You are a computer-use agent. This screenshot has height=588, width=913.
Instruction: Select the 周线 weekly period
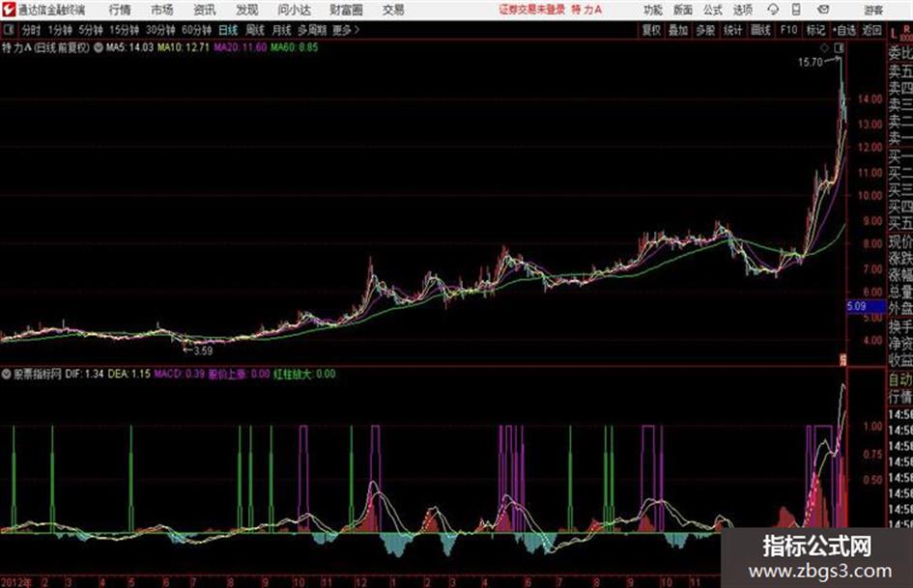pos(255,30)
